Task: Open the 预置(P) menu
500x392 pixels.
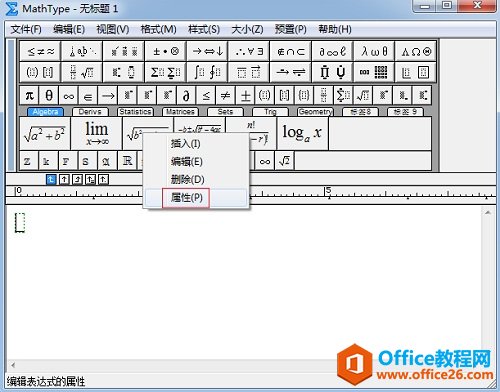Action: (x=291, y=29)
